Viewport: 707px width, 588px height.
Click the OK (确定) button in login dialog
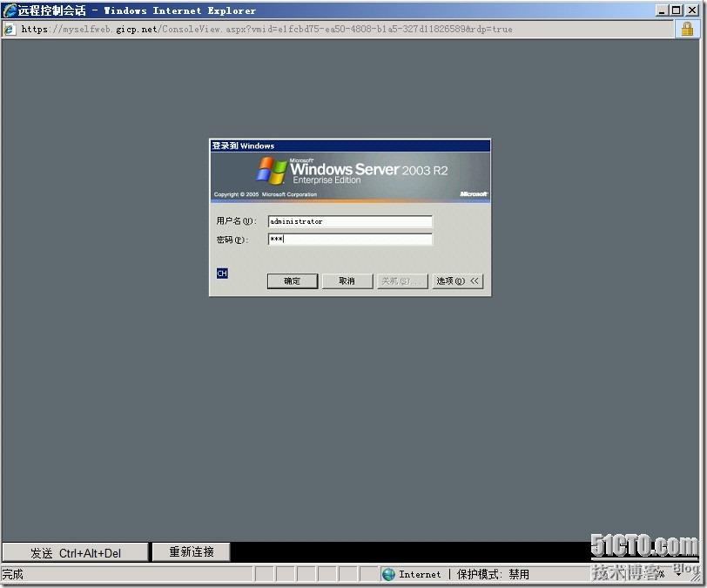coord(293,280)
